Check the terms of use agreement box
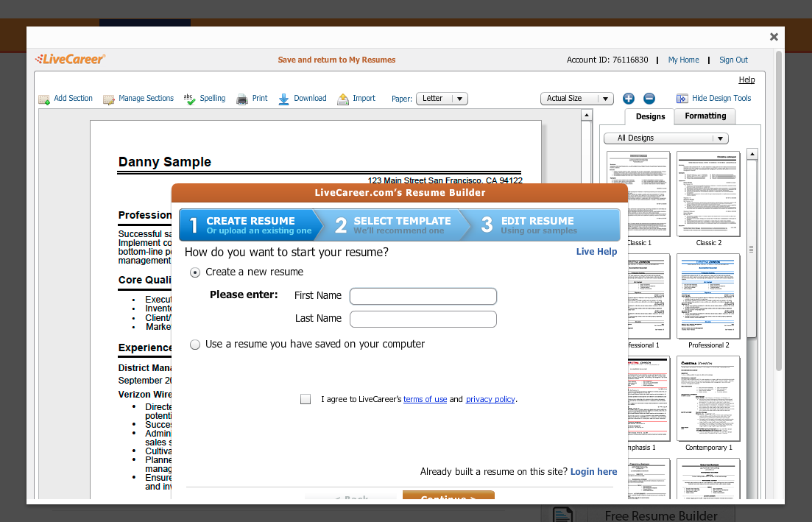Screen dimensions: 812x522 [306, 399]
